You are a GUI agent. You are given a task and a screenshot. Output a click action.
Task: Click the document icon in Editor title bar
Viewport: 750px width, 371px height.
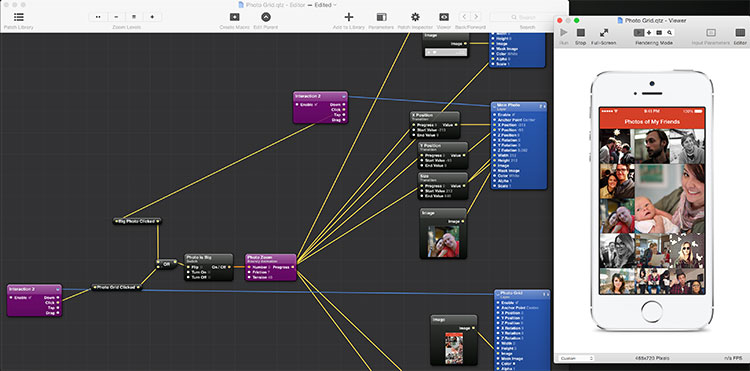241,4
